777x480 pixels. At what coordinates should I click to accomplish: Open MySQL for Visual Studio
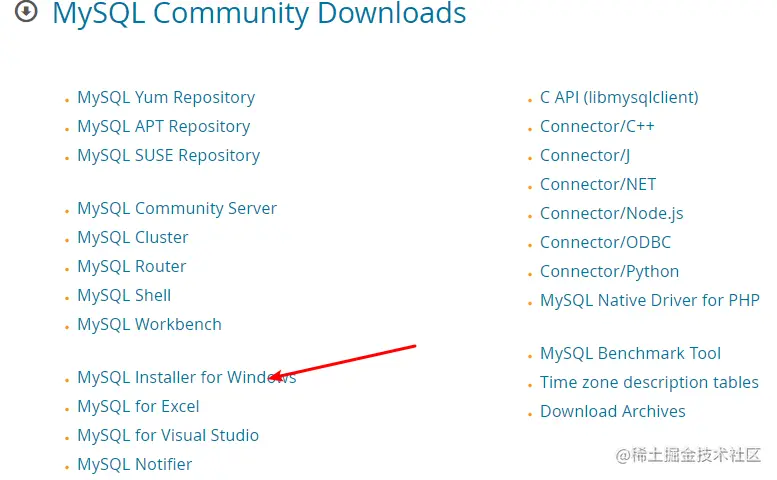[168, 435]
